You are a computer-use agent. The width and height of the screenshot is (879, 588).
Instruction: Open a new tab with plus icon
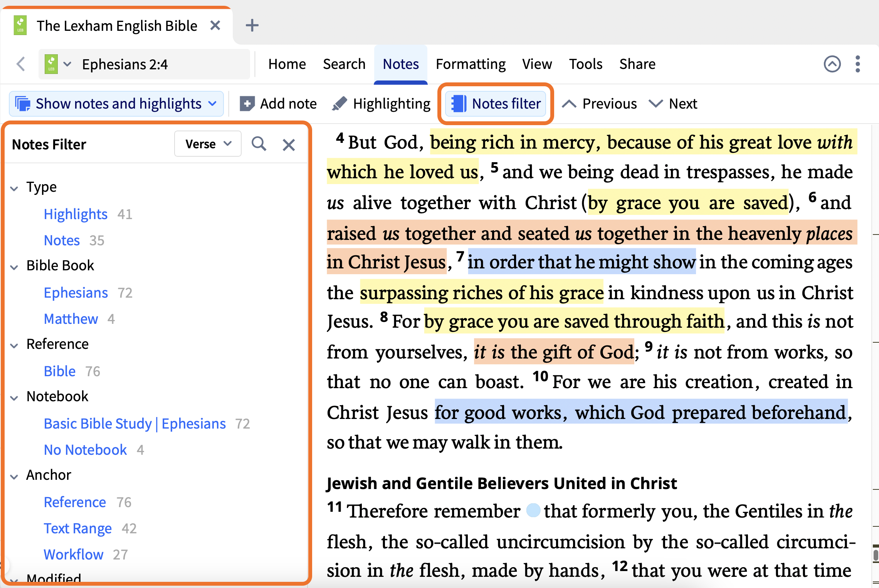pyautogui.click(x=252, y=25)
